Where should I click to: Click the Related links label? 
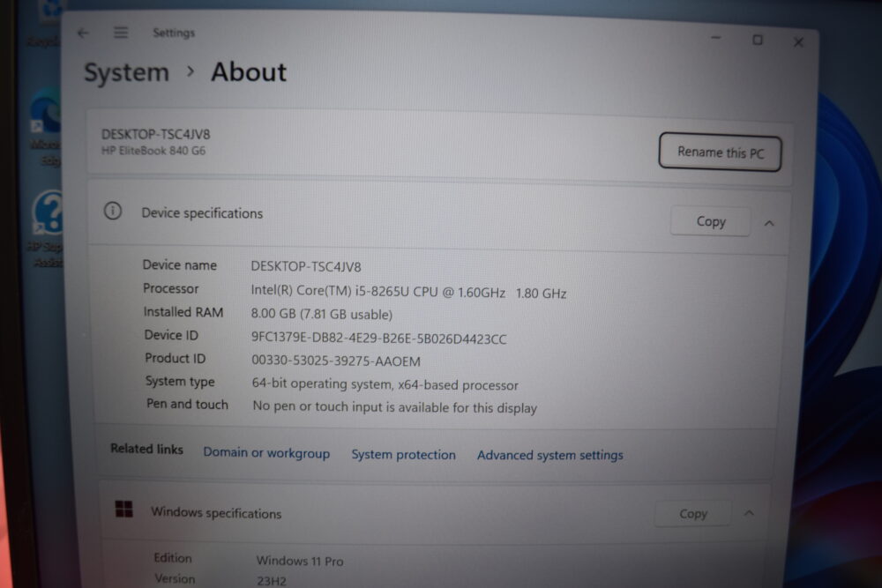(146, 449)
